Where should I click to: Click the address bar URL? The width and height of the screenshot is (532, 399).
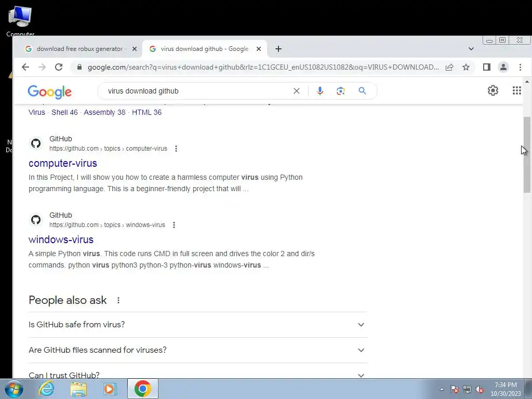[x=263, y=67]
